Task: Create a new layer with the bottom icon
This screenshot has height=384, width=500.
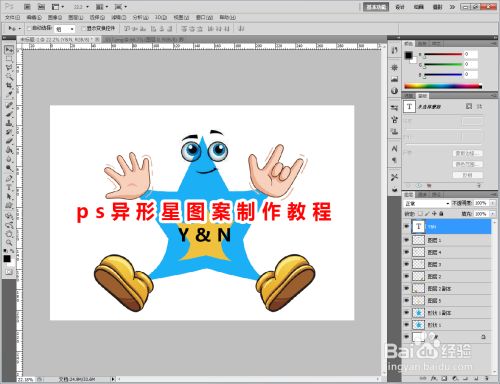Action: 477,379
